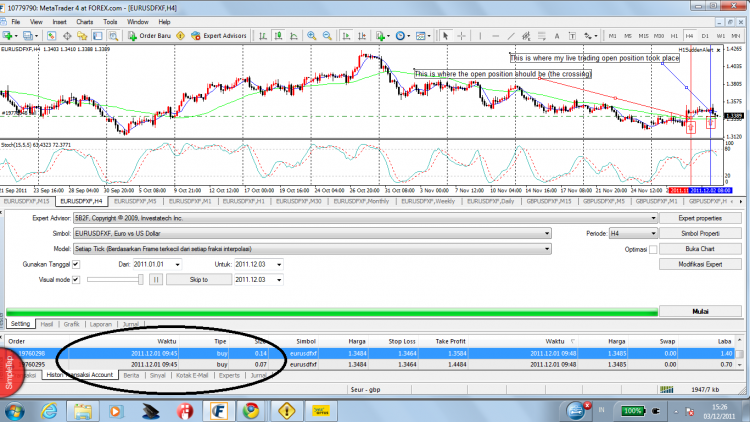Toggle the Terminal window icon

click(98, 36)
